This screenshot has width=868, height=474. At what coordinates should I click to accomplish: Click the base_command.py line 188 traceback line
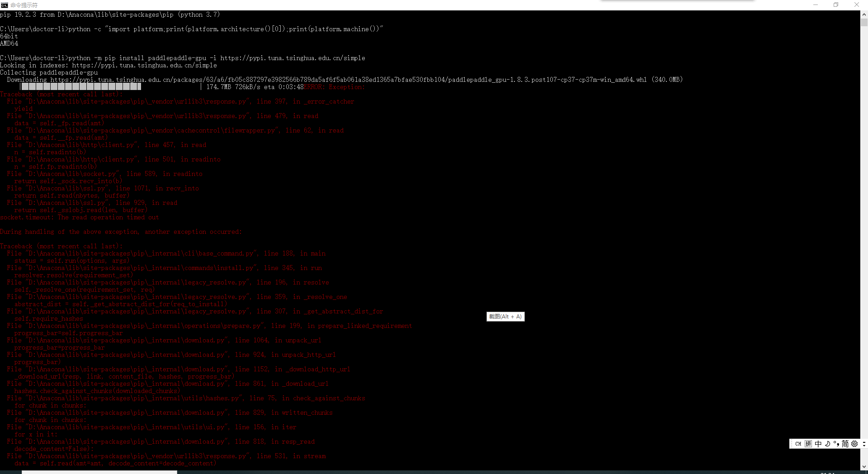tap(166, 253)
